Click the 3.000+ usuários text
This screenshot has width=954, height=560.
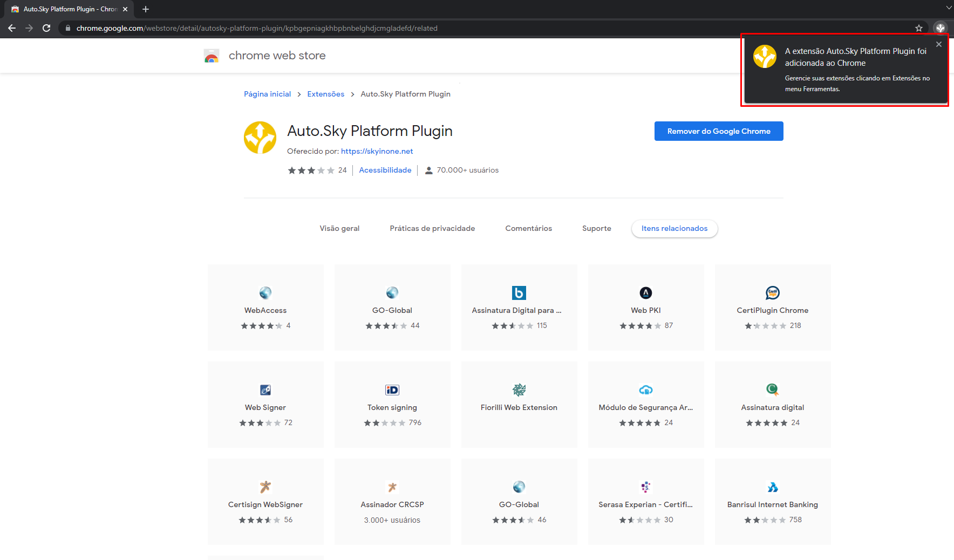coord(392,520)
